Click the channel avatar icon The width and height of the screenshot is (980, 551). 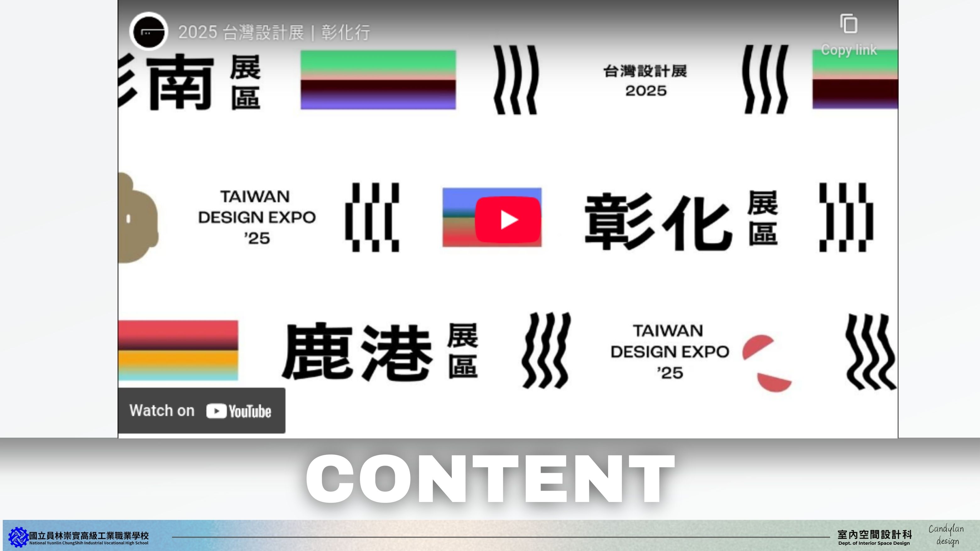149,32
